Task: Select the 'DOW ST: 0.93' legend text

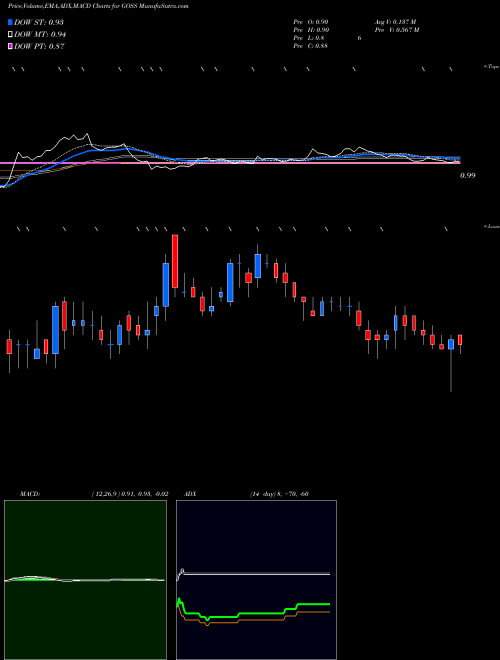Action: click(x=39, y=22)
